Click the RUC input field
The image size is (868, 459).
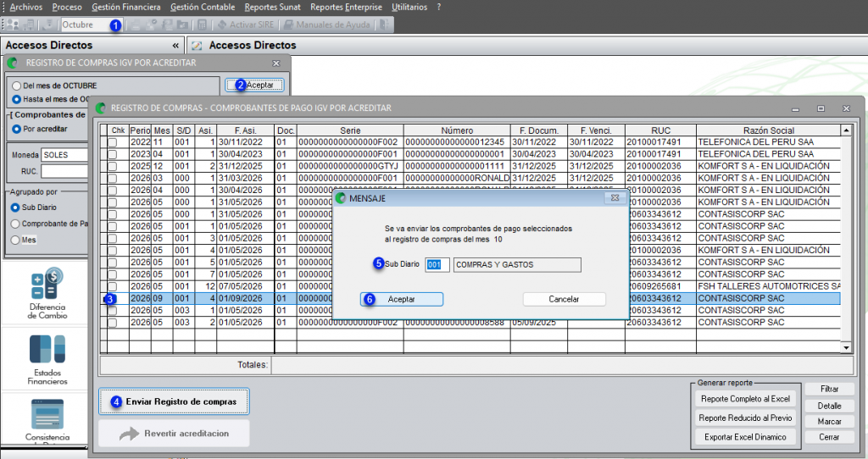pyautogui.click(x=64, y=171)
